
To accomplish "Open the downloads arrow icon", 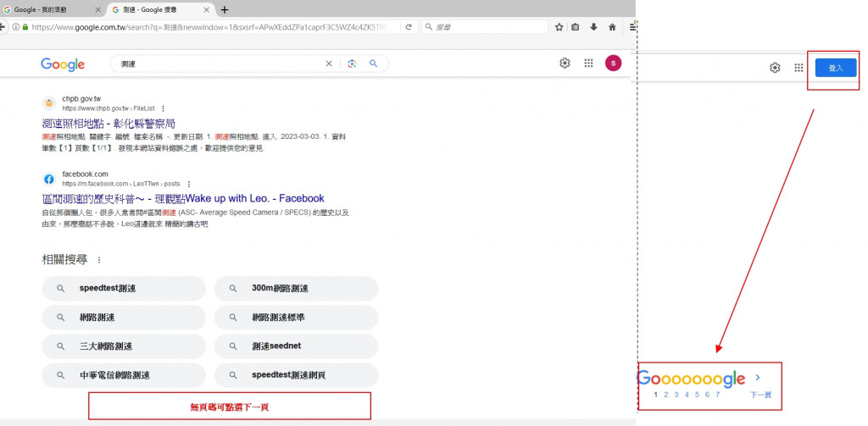I will 593,26.
